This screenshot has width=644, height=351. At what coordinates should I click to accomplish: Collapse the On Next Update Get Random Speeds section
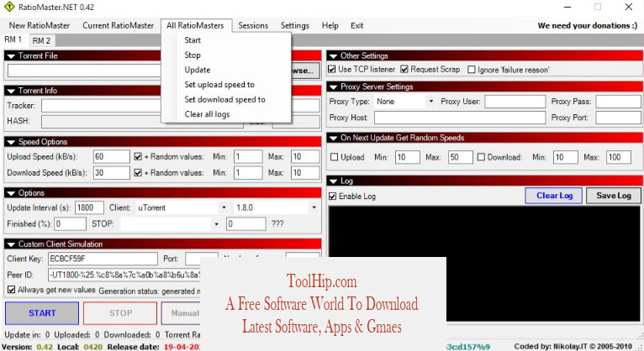coord(333,139)
